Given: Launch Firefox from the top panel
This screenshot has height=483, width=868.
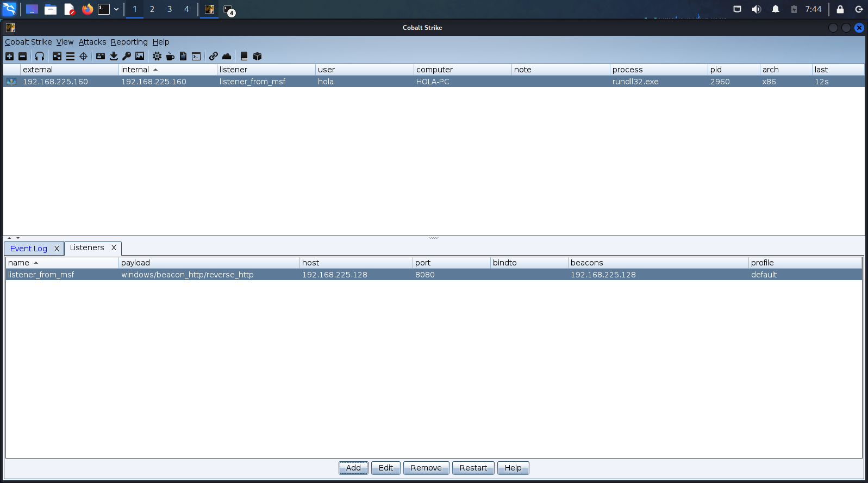Looking at the screenshot, I should 88,9.
